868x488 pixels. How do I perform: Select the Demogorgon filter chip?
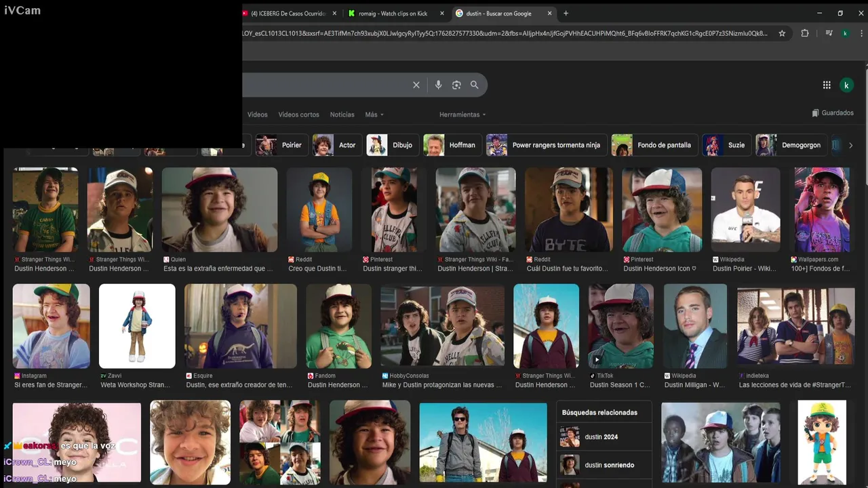791,145
